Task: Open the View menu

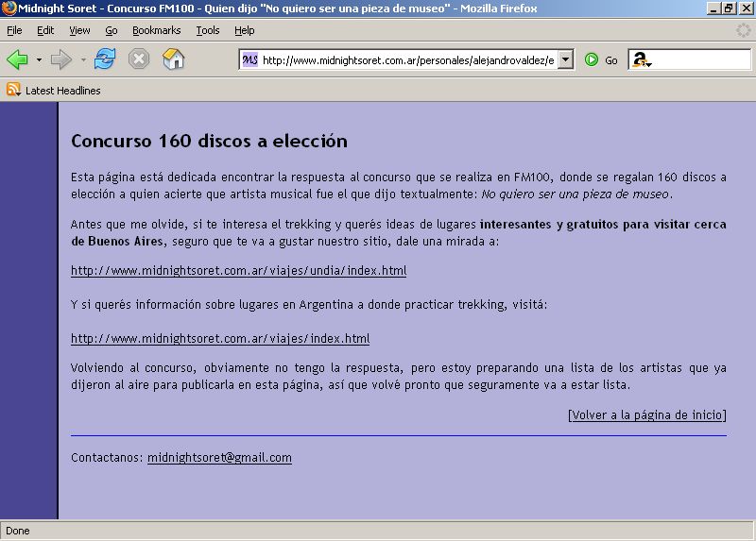Action: click(x=79, y=30)
